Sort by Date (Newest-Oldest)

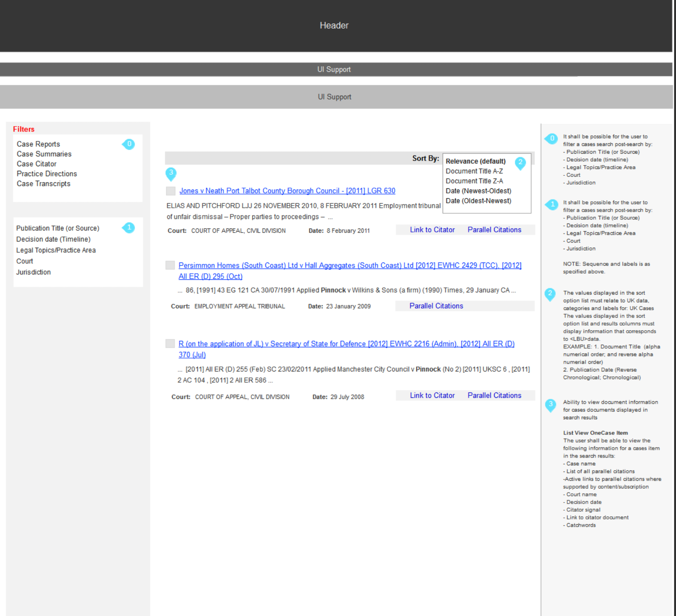(478, 191)
